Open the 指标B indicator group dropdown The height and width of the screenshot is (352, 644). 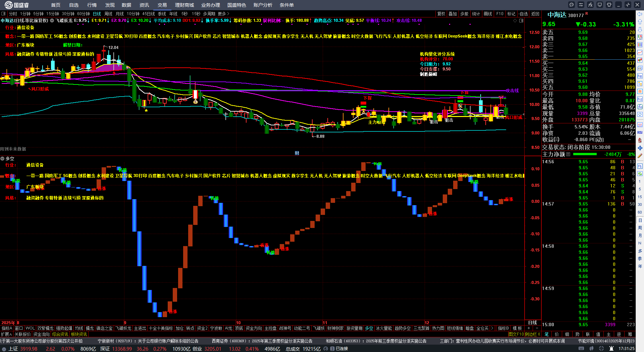(503, 328)
